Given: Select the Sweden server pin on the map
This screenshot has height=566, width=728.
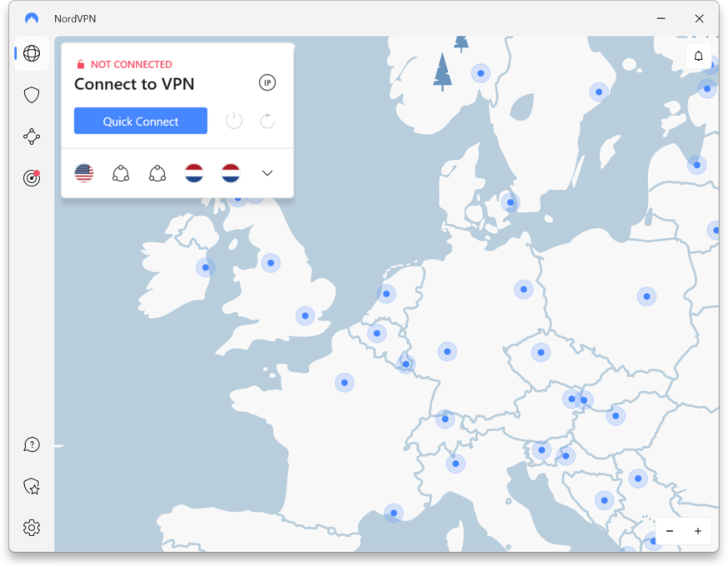Looking at the screenshot, I should point(599,92).
